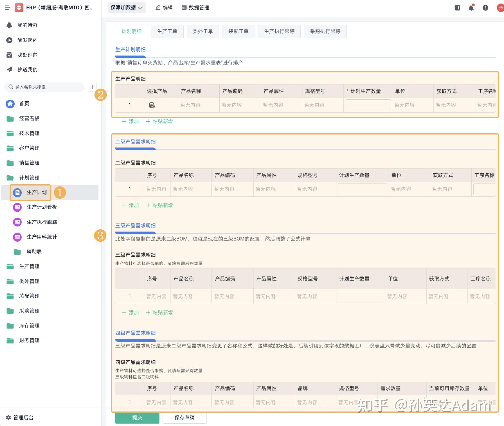
Task: Open the hamburger navigation menu
Action: [x=8, y=8]
